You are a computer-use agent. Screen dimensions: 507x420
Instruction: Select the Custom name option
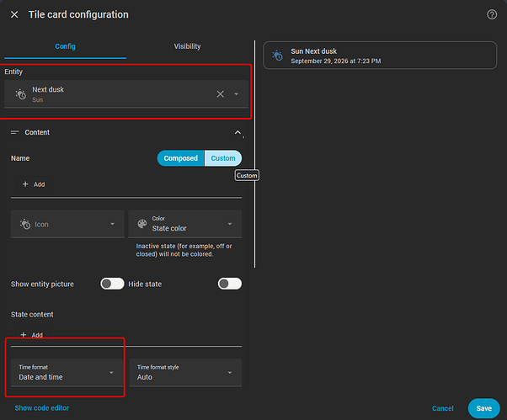(x=223, y=158)
